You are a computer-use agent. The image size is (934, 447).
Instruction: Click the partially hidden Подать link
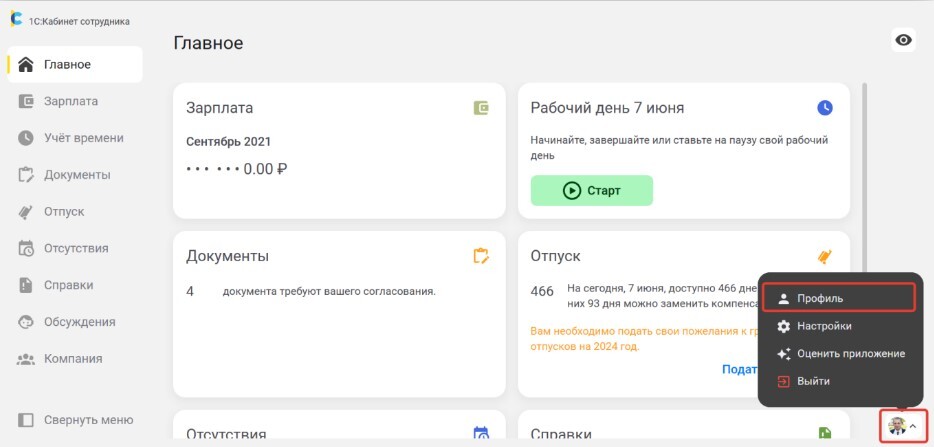739,370
